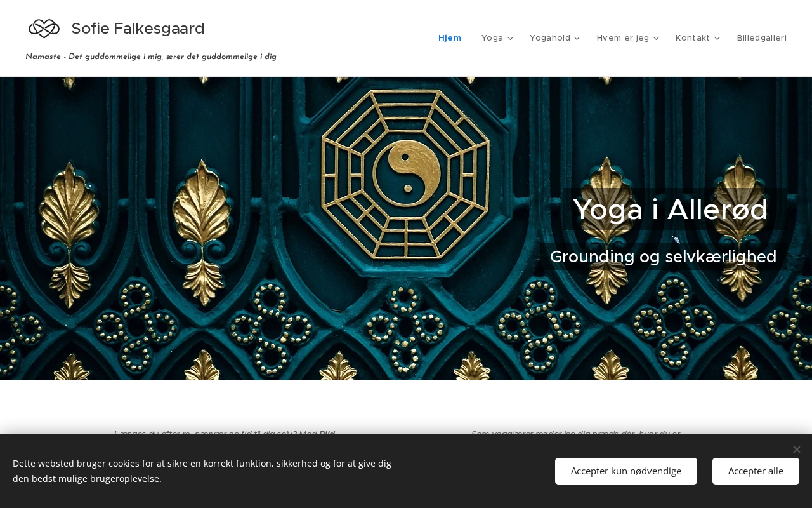Image resolution: width=812 pixels, height=508 pixels.
Task: Open the Billedgalleri page
Action: [x=761, y=38]
